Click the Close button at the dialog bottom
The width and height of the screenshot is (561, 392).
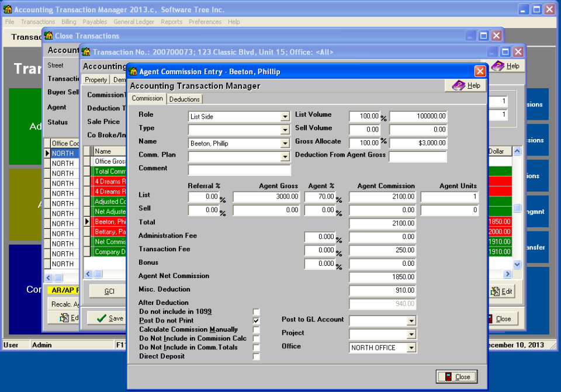click(x=456, y=376)
